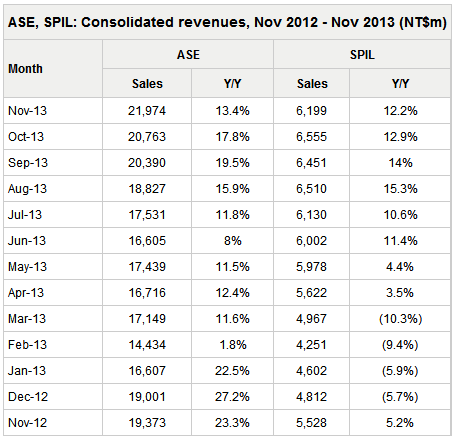This screenshot has height=438, width=455.
Task: Select SPIL Y/Y value (10.3%)
Action: pos(400,319)
